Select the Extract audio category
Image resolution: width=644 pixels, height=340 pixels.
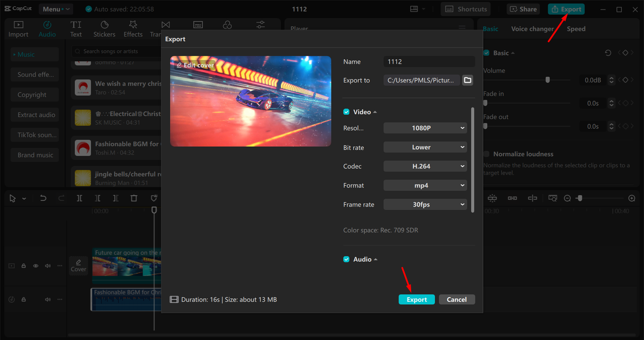point(35,115)
